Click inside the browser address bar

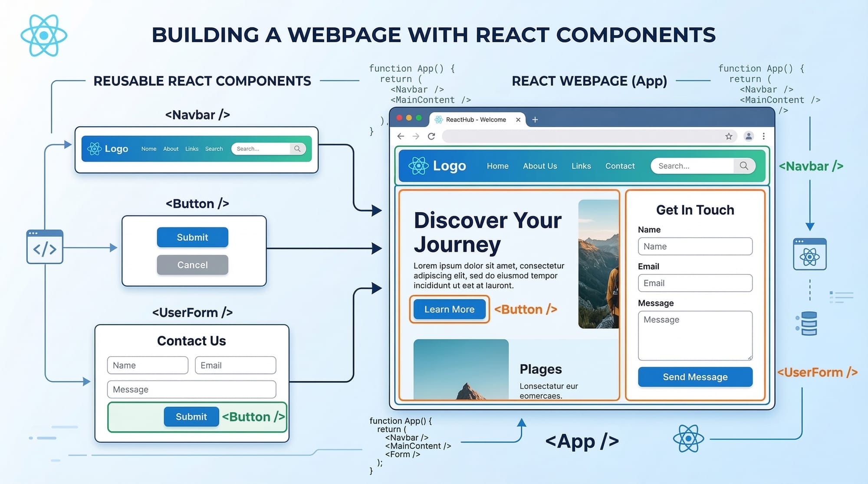point(564,136)
